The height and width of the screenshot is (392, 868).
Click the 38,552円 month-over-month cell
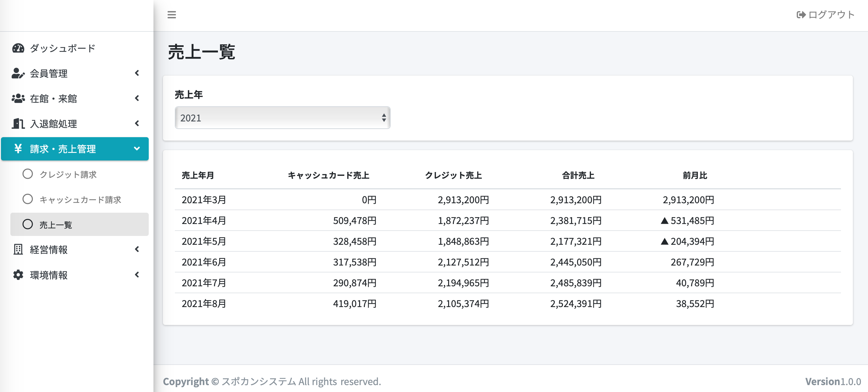tap(695, 304)
